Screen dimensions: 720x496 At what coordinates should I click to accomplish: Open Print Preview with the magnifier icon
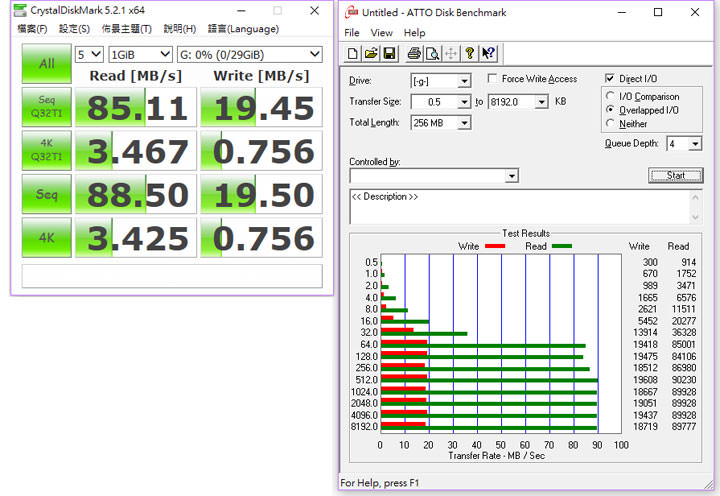tap(431, 53)
